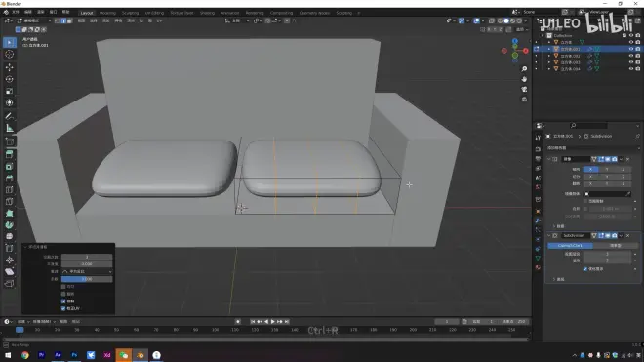Expand the Data section of Mirror modifier

pyautogui.click(x=558, y=226)
